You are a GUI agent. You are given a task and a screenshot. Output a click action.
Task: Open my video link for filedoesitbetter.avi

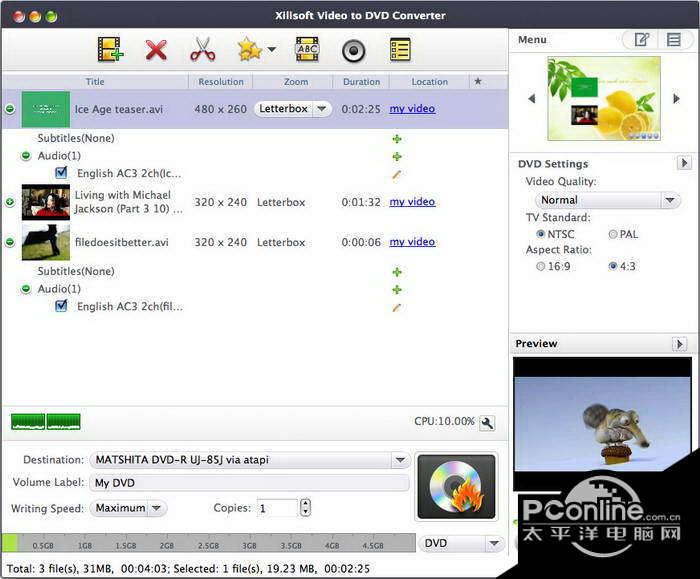[412, 242]
